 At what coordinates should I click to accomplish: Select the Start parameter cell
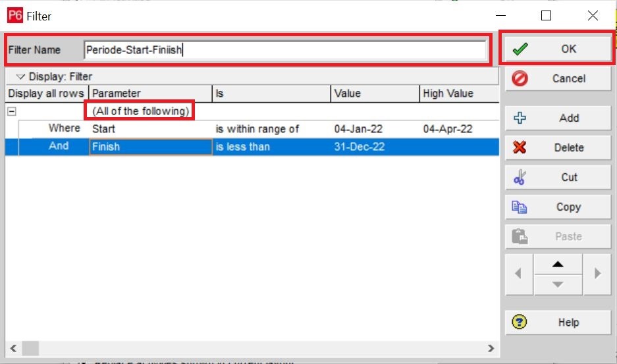[151, 128]
